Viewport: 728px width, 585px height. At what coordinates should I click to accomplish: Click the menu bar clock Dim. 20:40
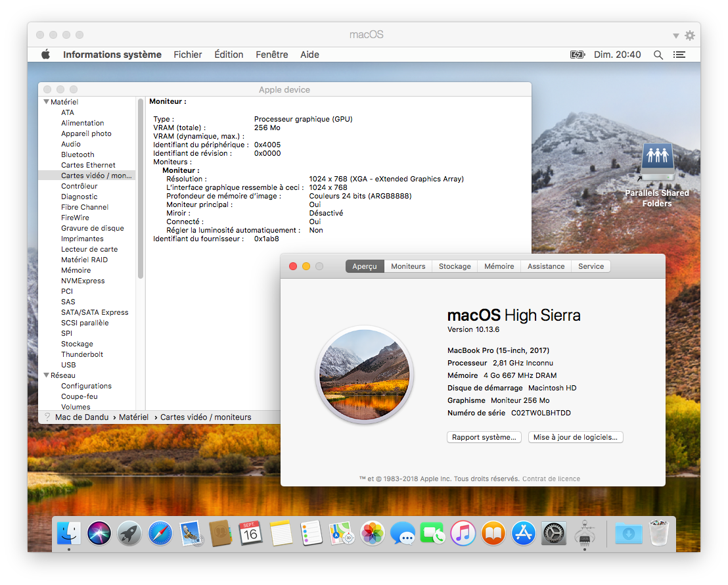[617, 55]
